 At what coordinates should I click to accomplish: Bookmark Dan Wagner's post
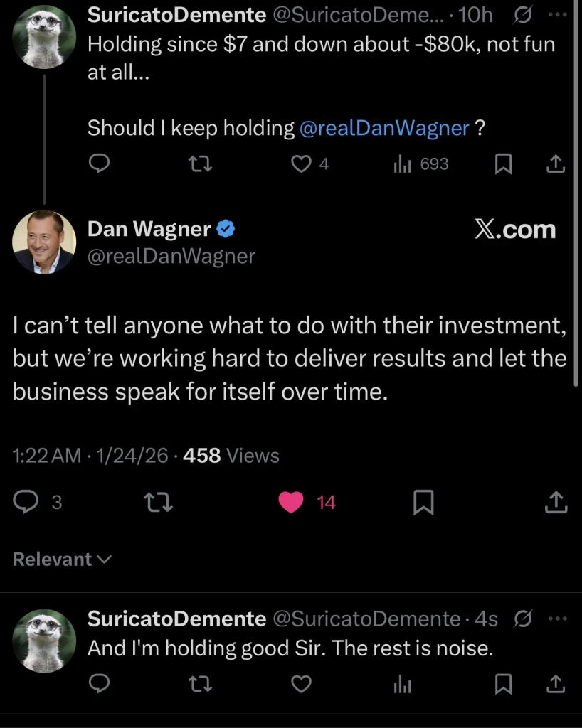[423, 503]
